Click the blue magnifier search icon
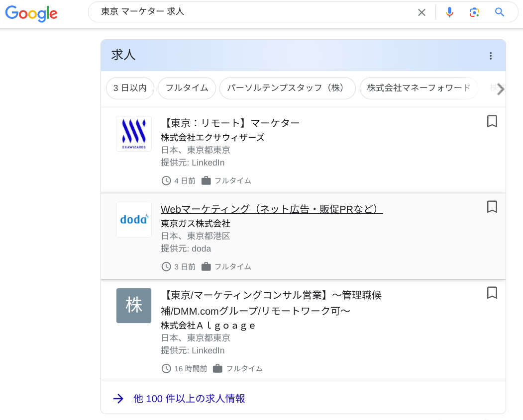The height and width of the screenshot is (420, 523). click(499, 12)
